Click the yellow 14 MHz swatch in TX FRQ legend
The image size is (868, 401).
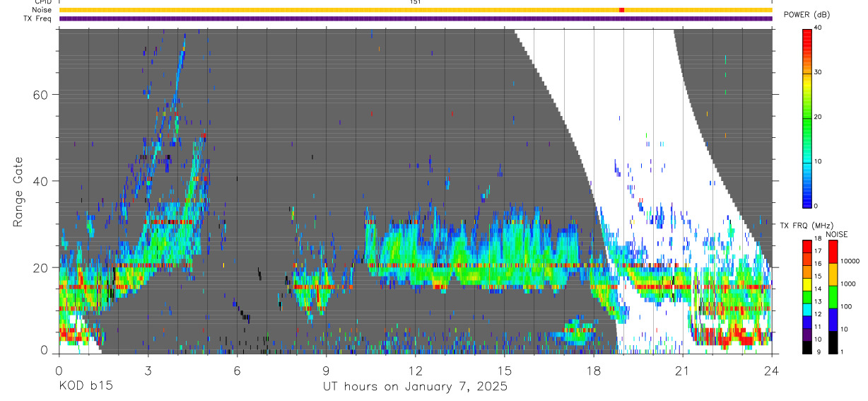pyautogui.click(x=807, y=284)
